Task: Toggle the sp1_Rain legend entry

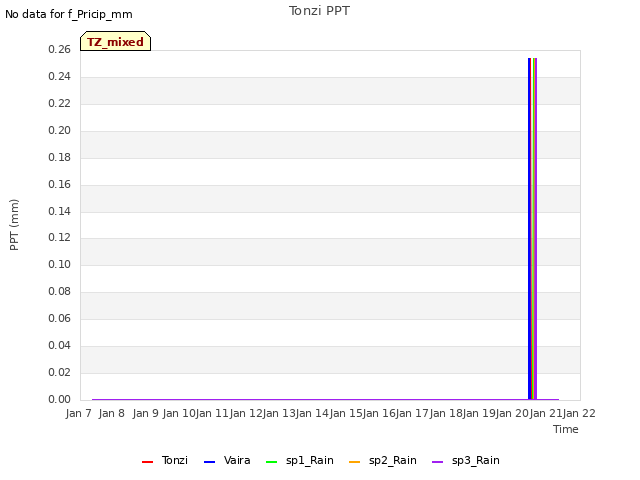Action: (300, 460)
